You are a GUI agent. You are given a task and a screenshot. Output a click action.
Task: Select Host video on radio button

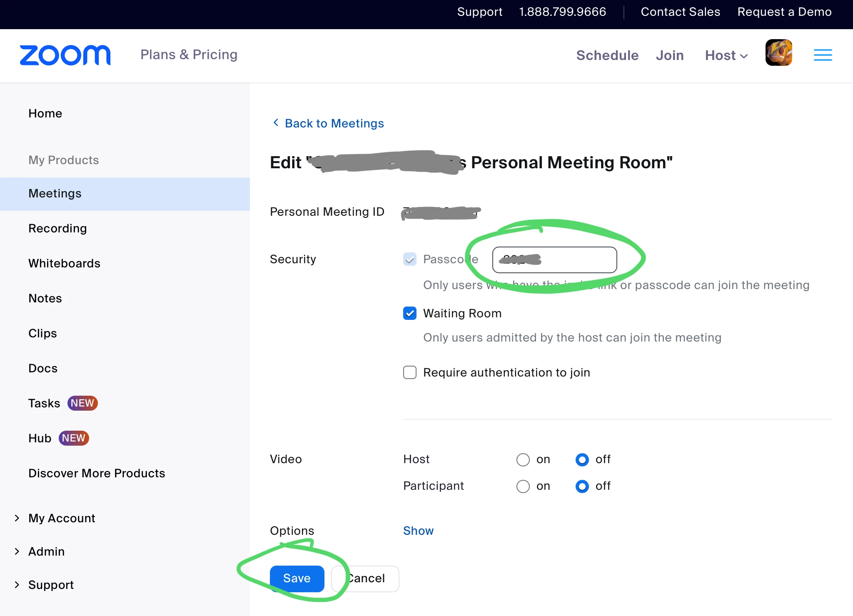523,459
